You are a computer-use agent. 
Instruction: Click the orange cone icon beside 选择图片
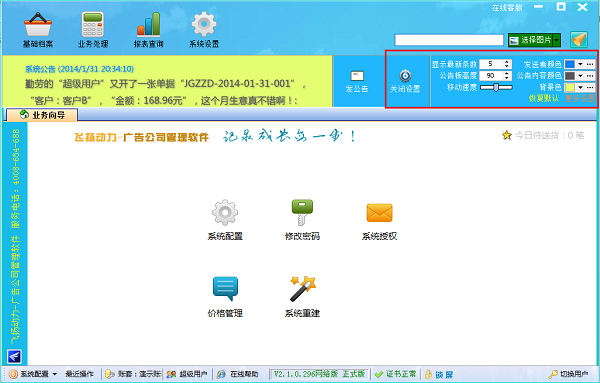[x=579, y=40]
